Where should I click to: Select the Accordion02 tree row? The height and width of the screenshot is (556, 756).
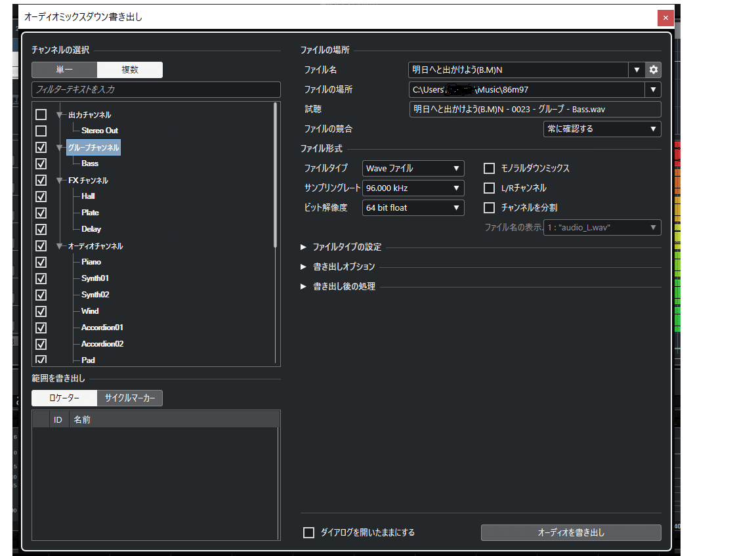[102, 344]
